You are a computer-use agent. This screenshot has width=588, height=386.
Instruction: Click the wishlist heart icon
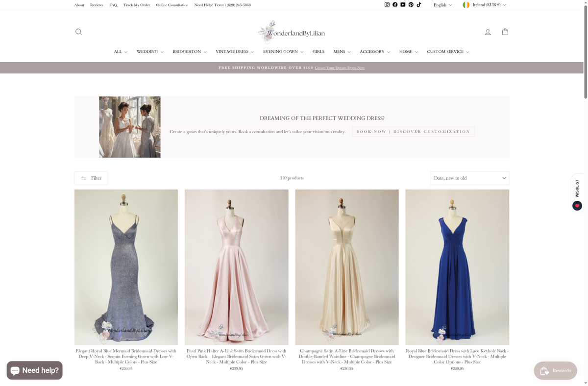[x=577, y=205]
